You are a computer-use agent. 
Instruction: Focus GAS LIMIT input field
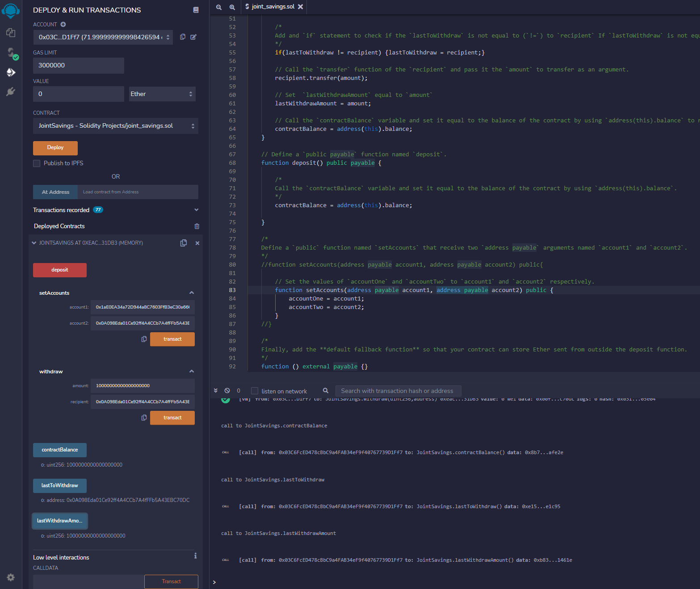pyautogui.click(x=79, y=66)
